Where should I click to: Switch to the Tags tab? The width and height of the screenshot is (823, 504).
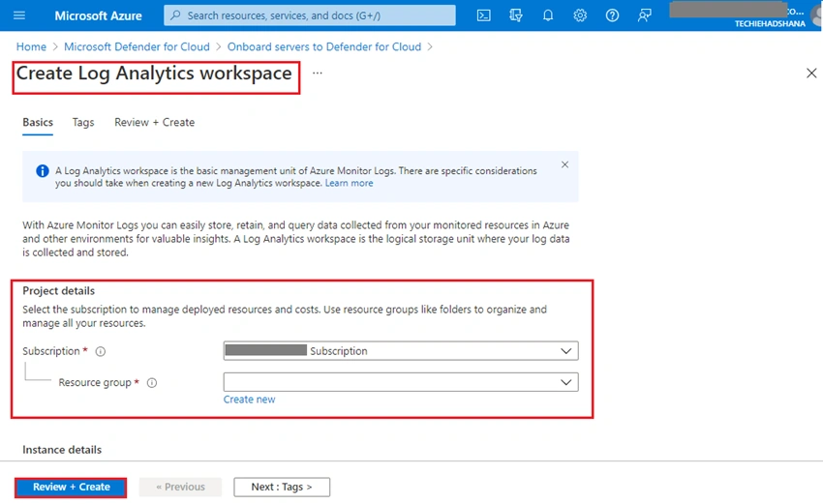(x=83, y=122)
